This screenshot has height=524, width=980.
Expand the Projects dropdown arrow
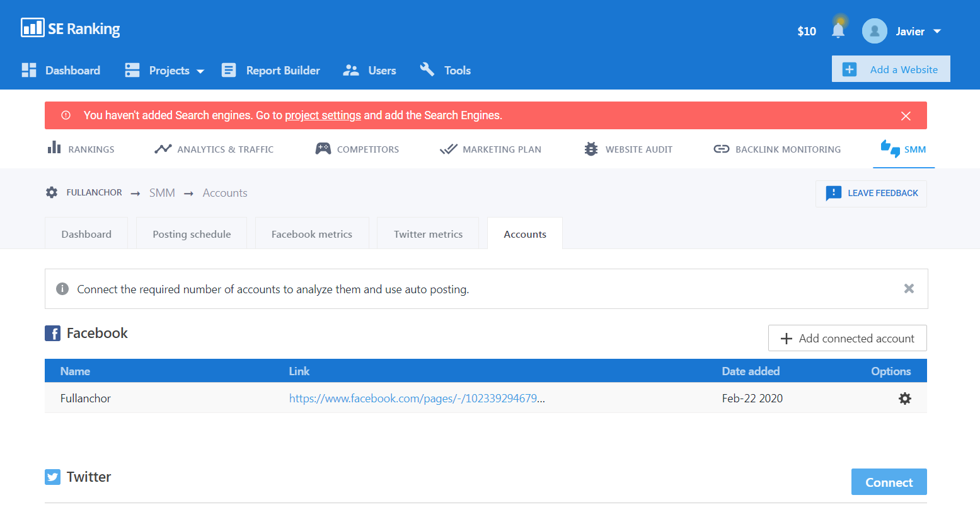coord(200,71)
